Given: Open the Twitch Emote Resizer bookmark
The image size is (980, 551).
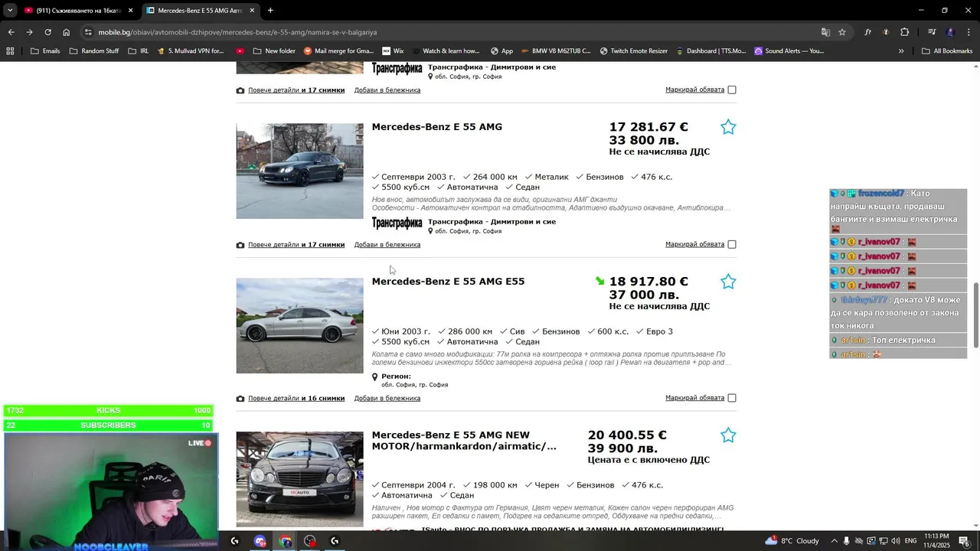Looking at the screenshot, I should point(634,51).
